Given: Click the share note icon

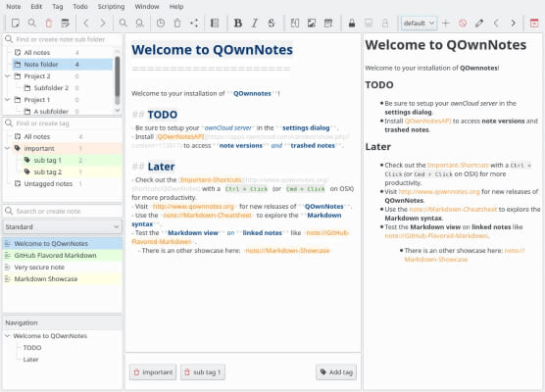Looking at the screenshot, I should click(194, 24).
